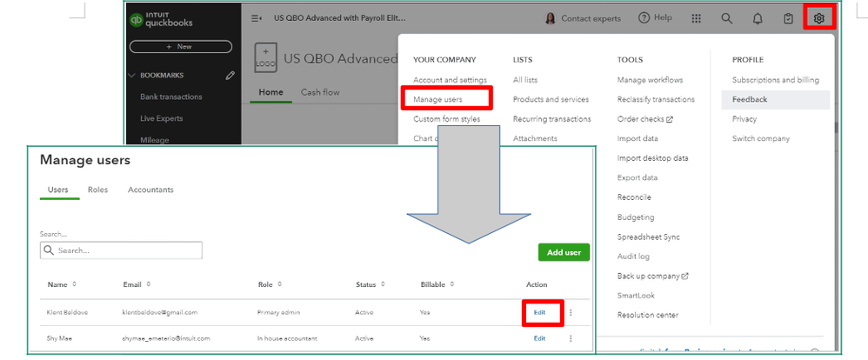
Task: Open Manage workflows
Action: [x=650, y=80]
